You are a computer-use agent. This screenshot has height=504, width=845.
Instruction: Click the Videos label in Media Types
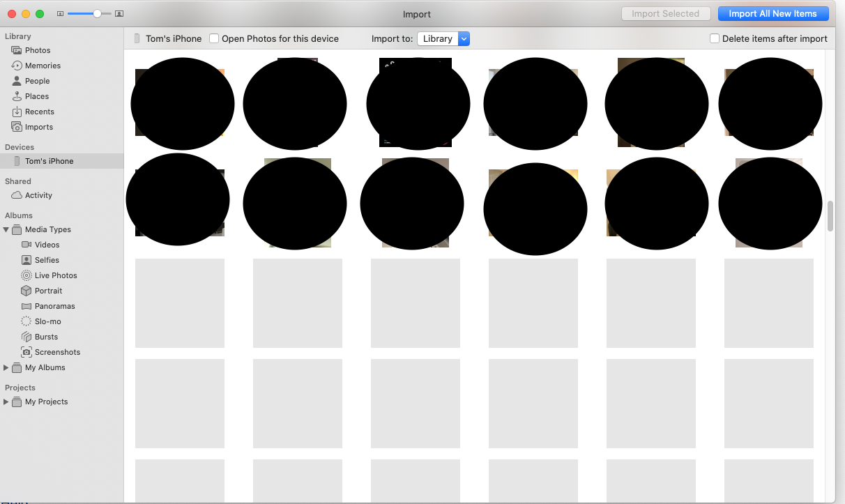[47, 245]
